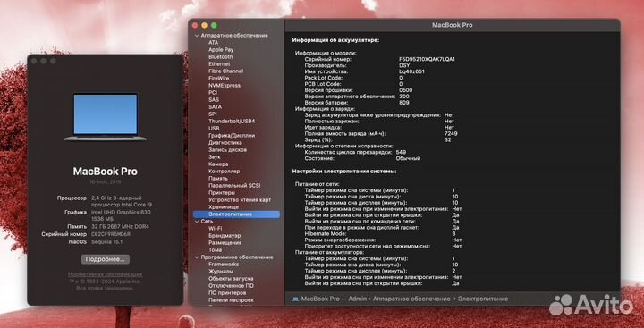The height and width of the screenshot is (328, 644).
Task: Select Панели настроек in the sidebar
Action: (231, 300)
